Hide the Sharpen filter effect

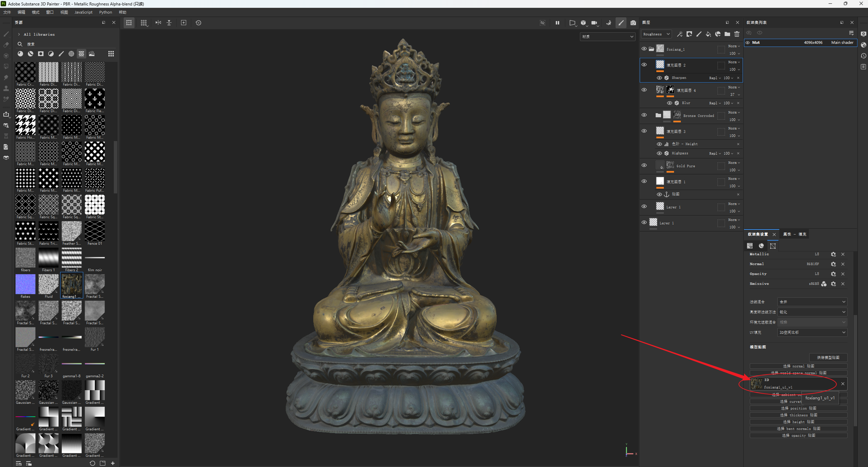659,78
